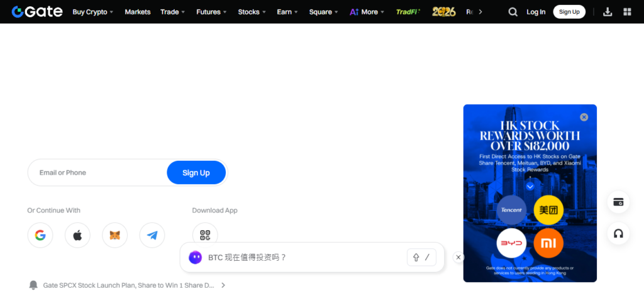Screen dimensions: 644x294
Task: Click the download app icon in header
Action: (608, 12)
